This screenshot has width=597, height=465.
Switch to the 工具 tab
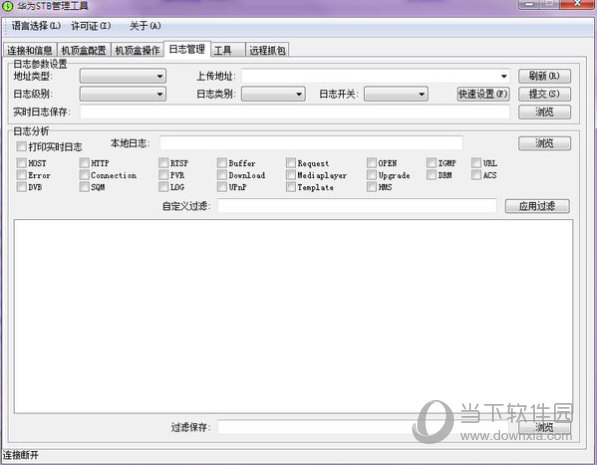coord(228,50)
